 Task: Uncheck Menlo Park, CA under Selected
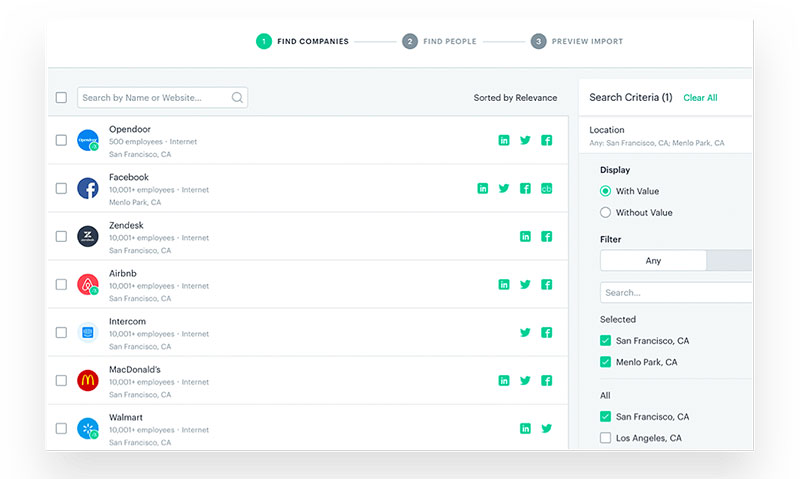[x=605, y=362]
